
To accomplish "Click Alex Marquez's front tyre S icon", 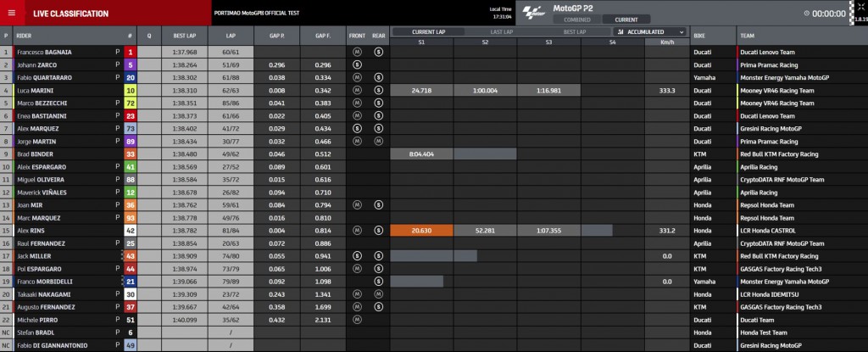I will click(x=357, y=129).
